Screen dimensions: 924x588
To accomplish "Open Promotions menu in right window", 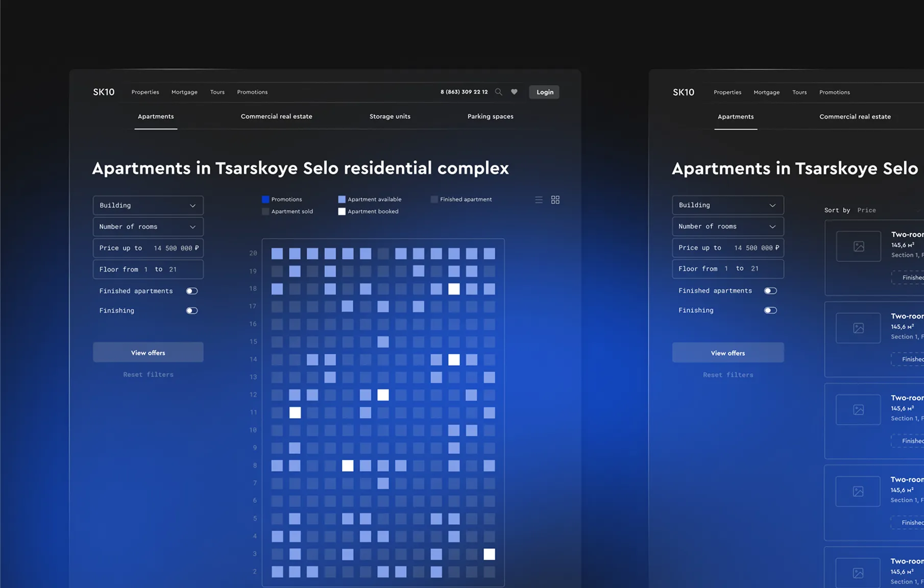I will (x=835, y=92).
